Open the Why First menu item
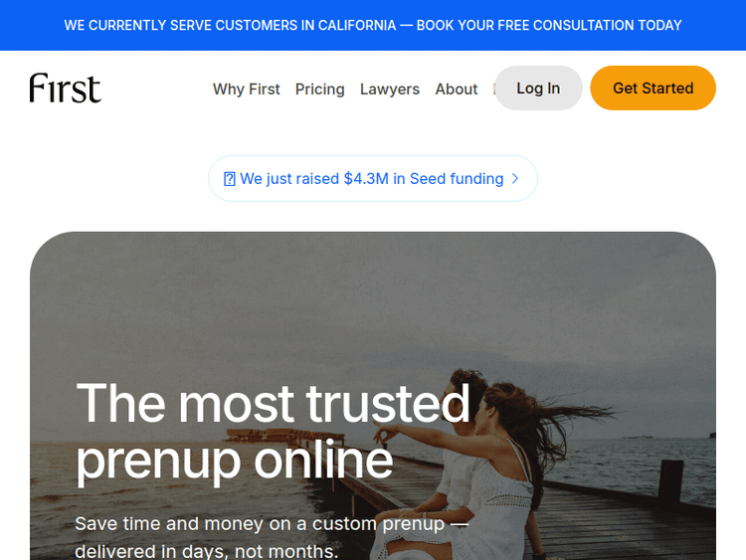Image resolution: width=746 pixels, height=560 pixels. [246, 89]
